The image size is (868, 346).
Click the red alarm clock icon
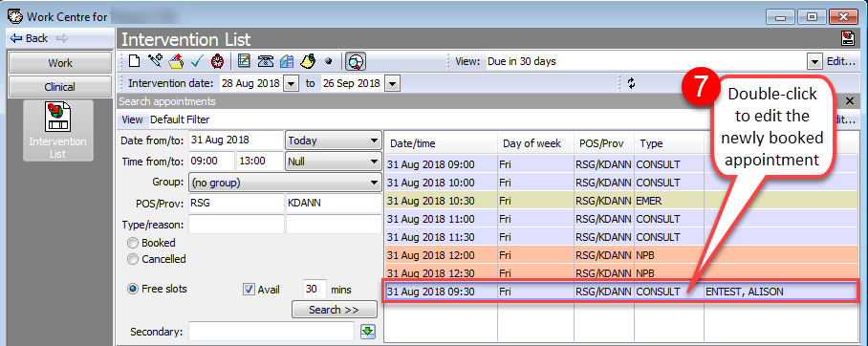point(218,61)
